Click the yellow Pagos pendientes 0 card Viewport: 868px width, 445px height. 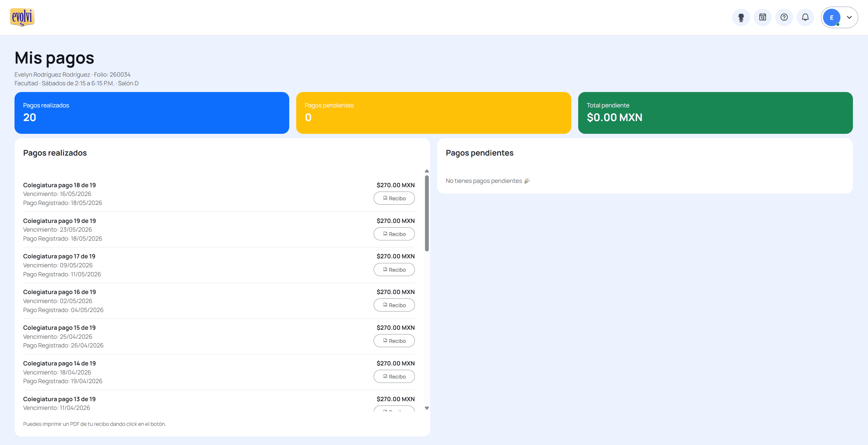click(x=433, y=113)
